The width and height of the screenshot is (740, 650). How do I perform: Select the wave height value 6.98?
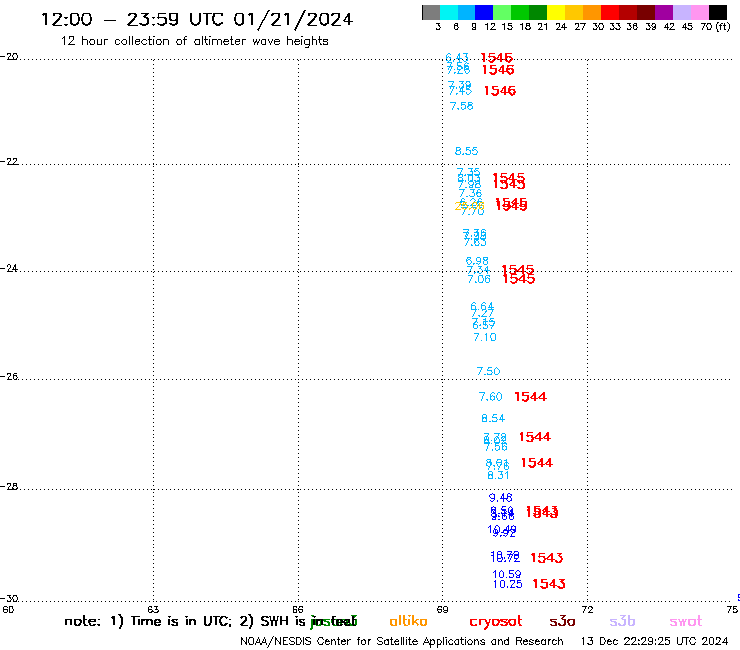[477, 261]
